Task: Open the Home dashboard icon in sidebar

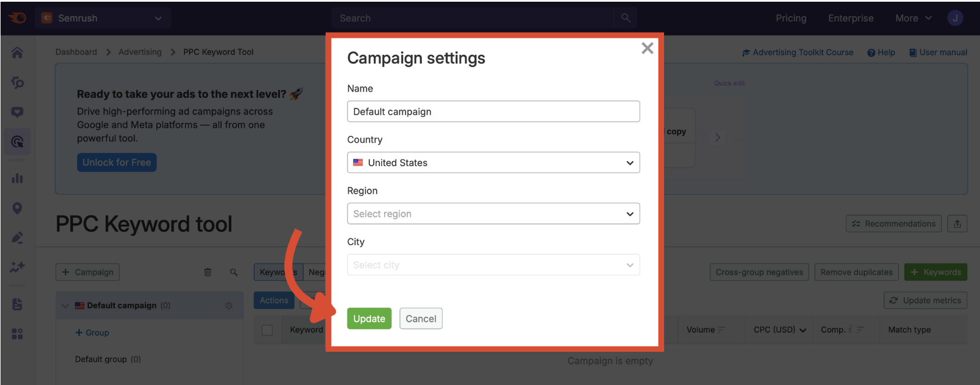Action: click(x=17, y=52)
